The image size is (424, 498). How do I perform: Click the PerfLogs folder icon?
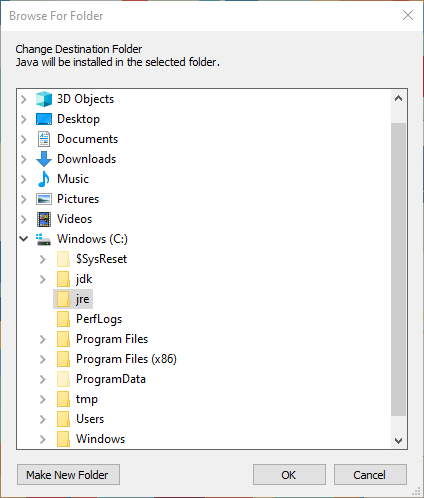click(63, 319)
